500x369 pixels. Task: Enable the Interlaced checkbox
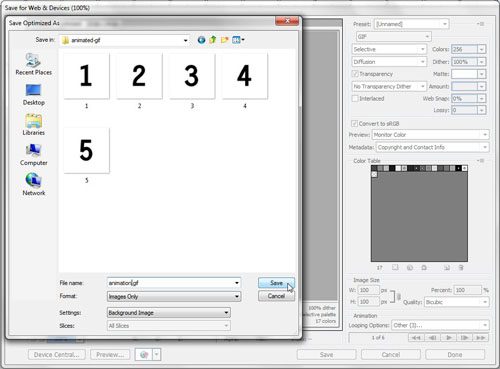click(x=355, y=98)
